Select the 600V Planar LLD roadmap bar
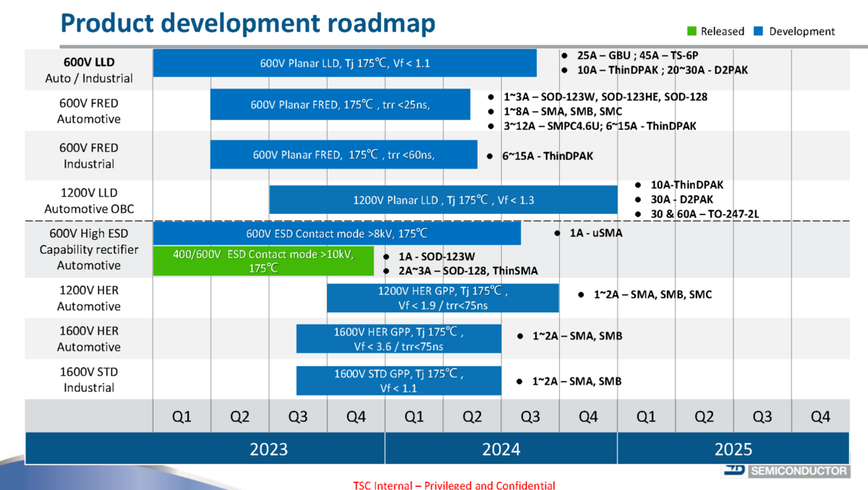This screenshot has height=490, width=868. click(344, 63)
